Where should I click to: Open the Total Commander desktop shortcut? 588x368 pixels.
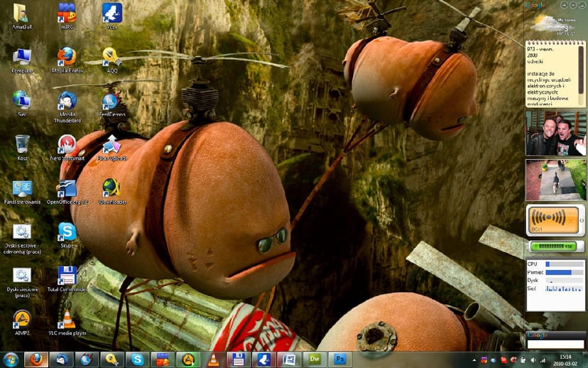pos(67,279)
